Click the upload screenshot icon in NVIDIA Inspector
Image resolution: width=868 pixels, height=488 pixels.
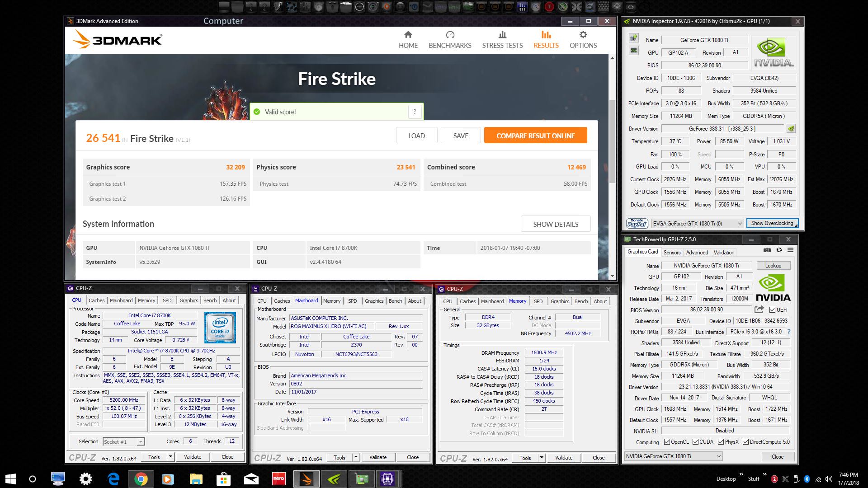(x=634, y=38)
